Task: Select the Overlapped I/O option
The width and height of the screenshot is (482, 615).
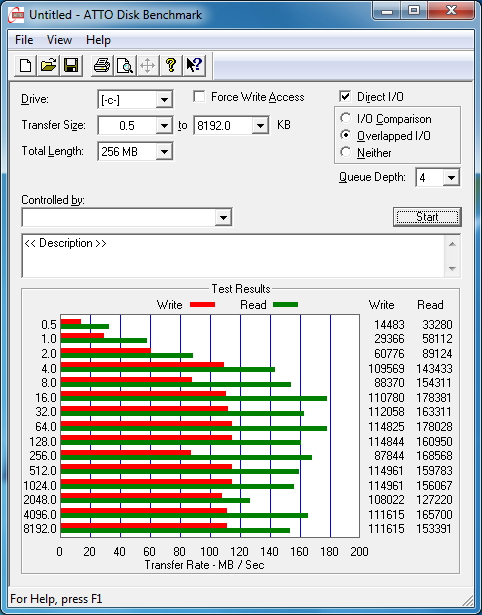Action: coord(346,135)
